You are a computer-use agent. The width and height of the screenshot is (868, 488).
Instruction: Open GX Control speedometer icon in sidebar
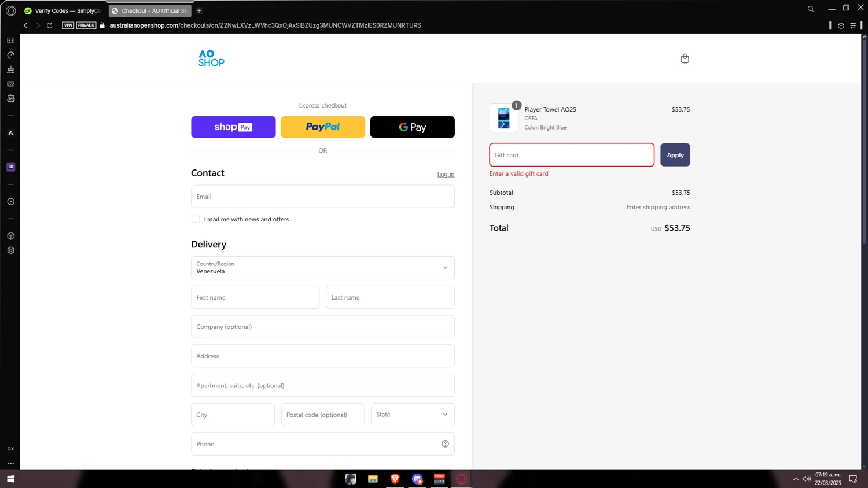pos(10,55)
